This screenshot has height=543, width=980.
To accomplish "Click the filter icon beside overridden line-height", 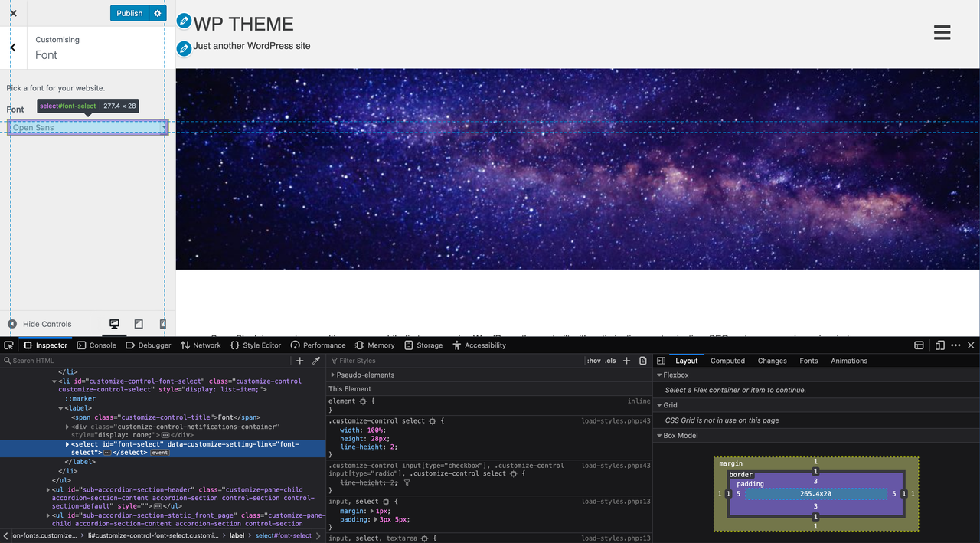I will (x=407, y=483).
